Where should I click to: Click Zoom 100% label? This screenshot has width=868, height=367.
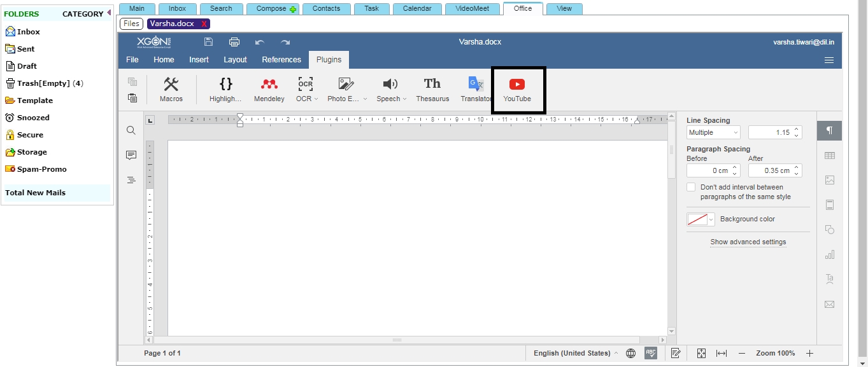point(776,353)
